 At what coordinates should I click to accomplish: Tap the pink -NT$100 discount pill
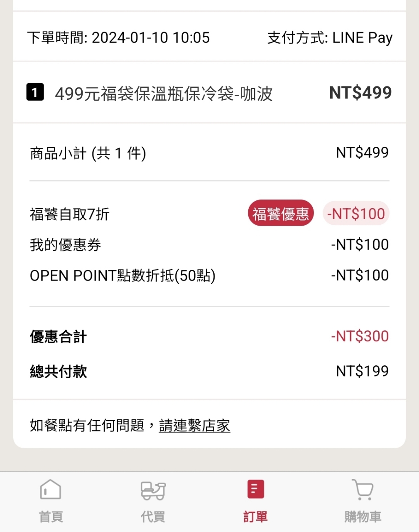click(x=356, y=214)
